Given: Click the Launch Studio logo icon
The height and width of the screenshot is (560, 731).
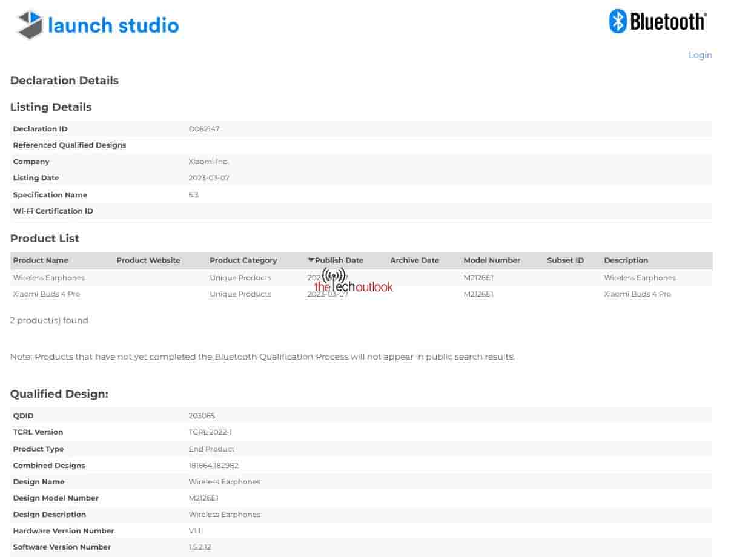Looking at the screenshot, I should [x=30, y=25].
